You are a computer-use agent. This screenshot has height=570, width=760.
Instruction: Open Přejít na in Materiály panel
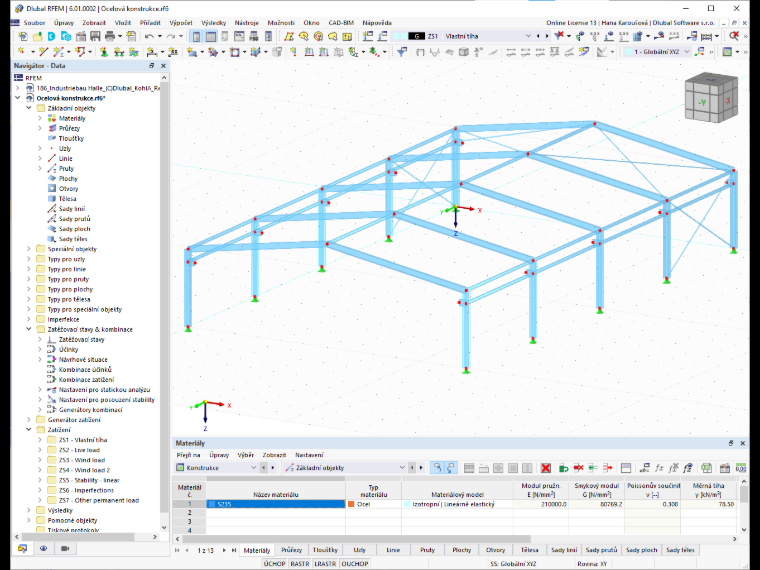[189, 455]
